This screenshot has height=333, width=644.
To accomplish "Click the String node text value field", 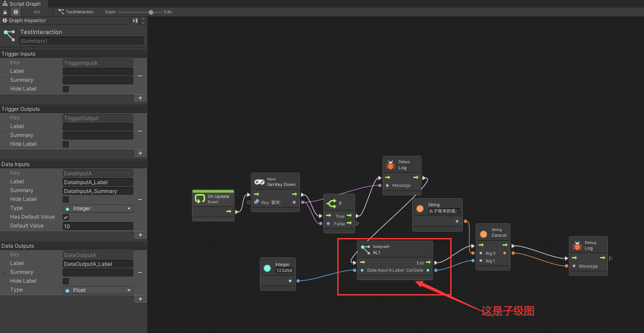I will pos(444,211).
